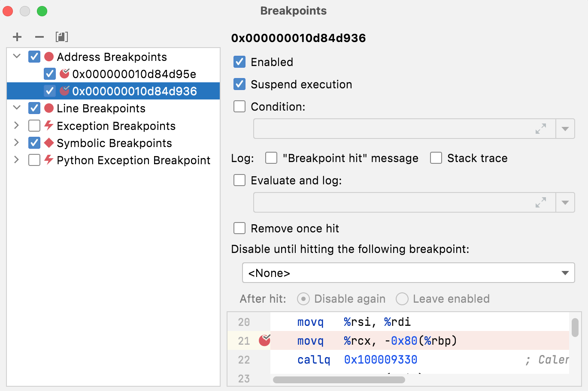Expand the Evaluate and log editor field
This screenshot has width=588, height=391.
click(540, 202)
